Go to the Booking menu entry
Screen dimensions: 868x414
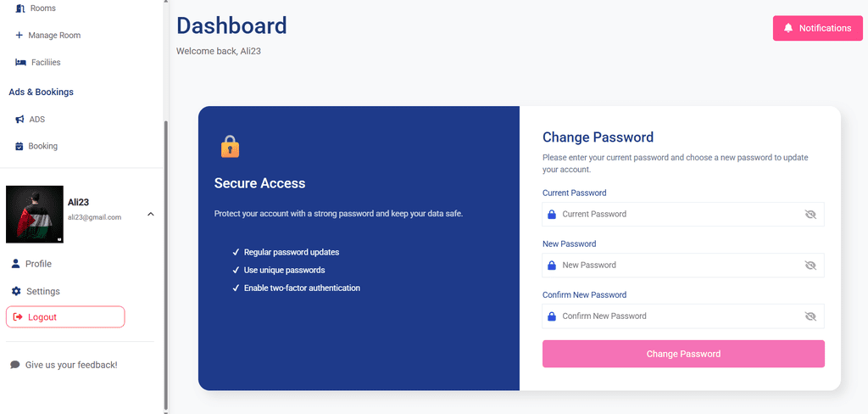click(x=42, y=147)
